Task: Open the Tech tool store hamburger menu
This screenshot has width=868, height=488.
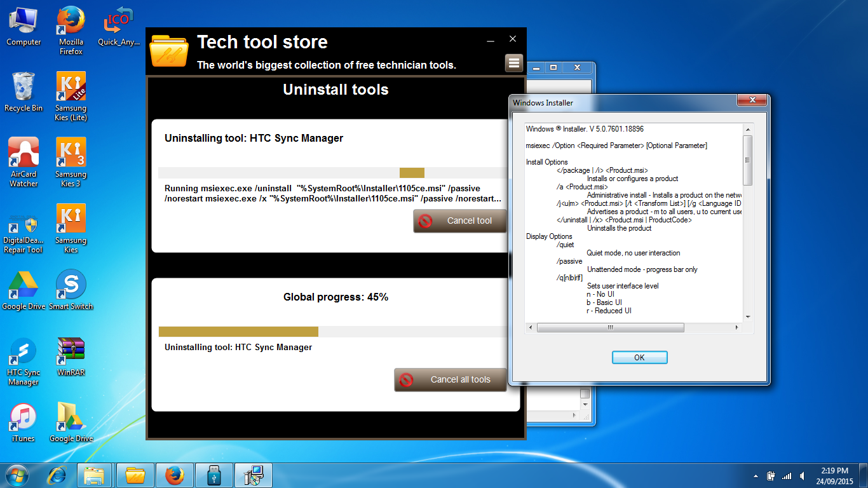Action: click(x=514, y=63)
